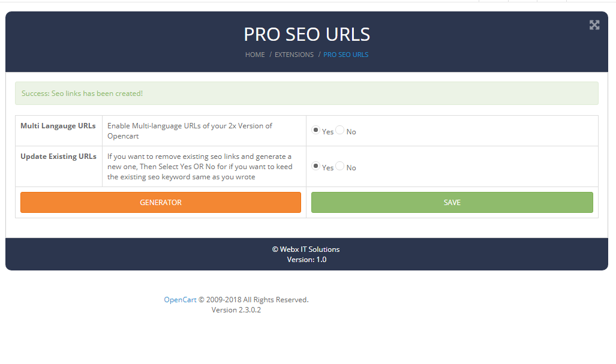Click the orange GENERATOR button
The image size is (616, 364).
161,202
